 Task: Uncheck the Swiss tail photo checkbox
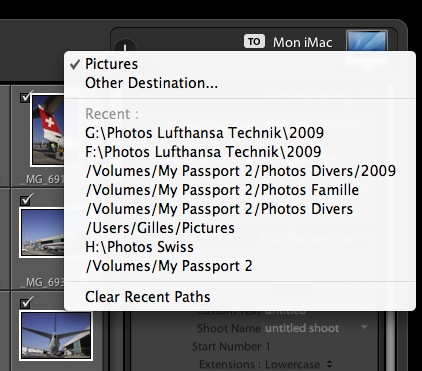click(x=26, y=97)
